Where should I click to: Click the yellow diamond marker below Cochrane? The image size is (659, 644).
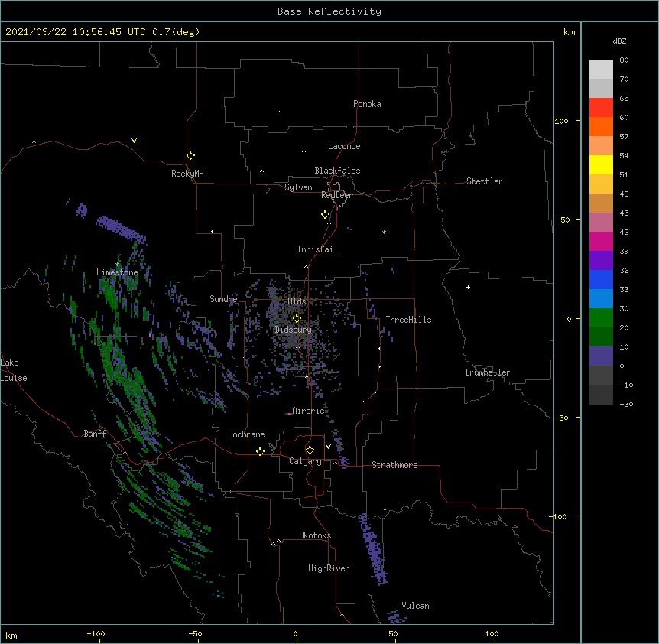click(260, 451)
